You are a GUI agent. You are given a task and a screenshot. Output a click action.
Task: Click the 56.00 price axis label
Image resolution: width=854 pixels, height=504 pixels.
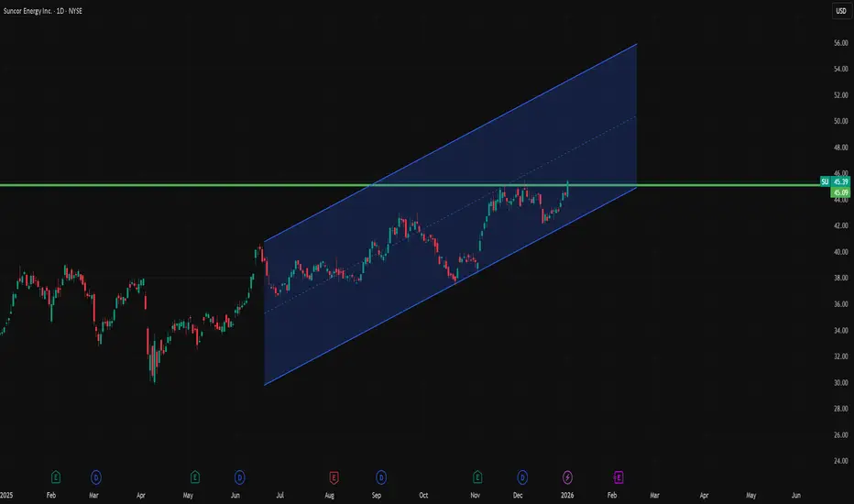[841, 43]
